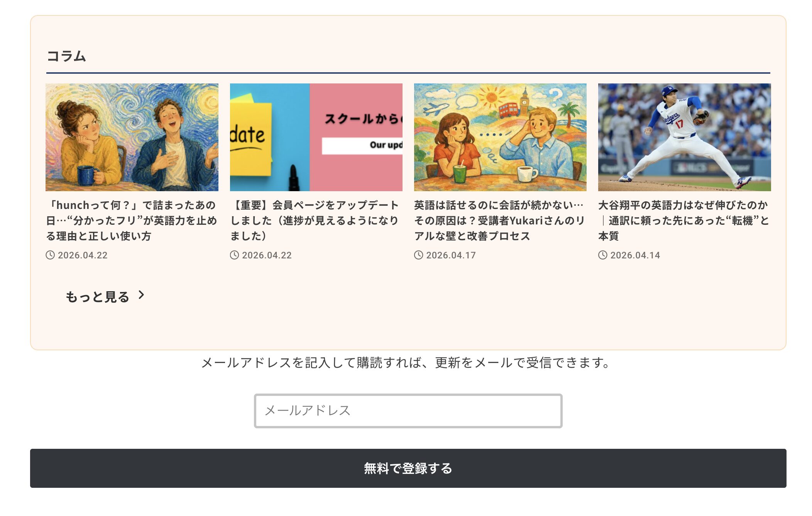The height and width of the screenshot is (516, 812).
Task: Click the chevron arrow beside もっと見る
Action: point(141,295)
